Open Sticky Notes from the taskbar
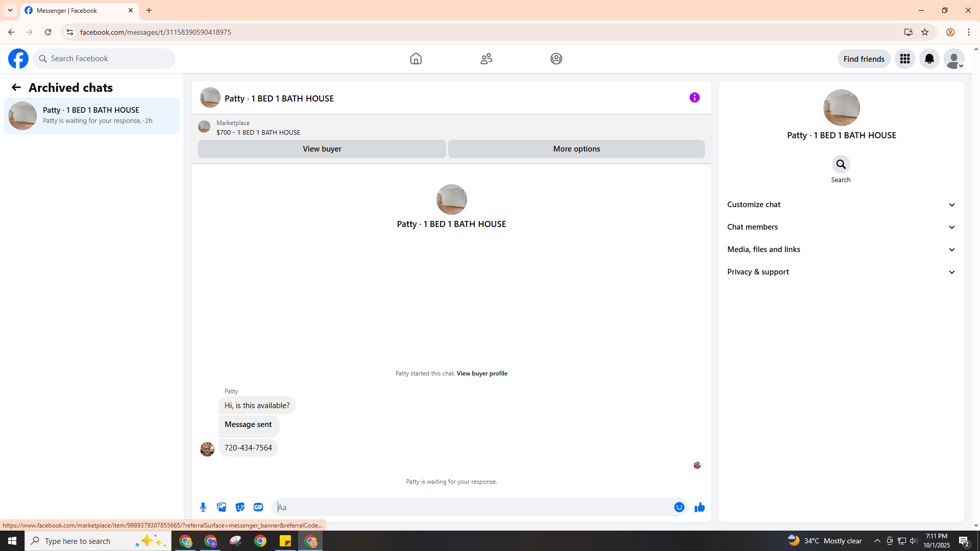This screenshot has width=980, height=551. [285, 541]
